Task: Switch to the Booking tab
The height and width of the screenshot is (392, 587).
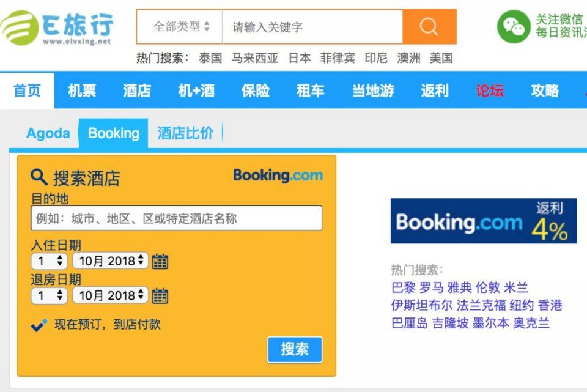Action: pyautogui.click(x=114, y=133)
